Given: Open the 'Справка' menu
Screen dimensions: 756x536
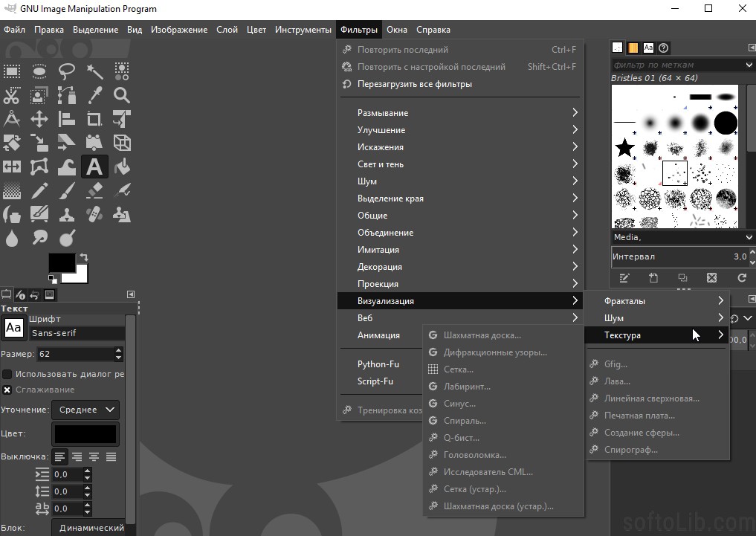Looking at the screenshot, I should coord(433,30).
